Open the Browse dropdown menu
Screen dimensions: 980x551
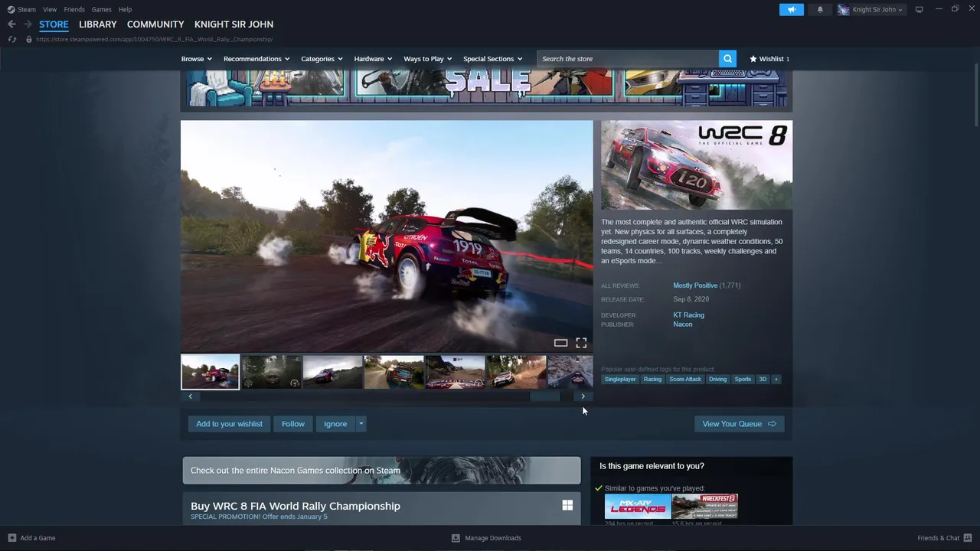click(195, 58)
